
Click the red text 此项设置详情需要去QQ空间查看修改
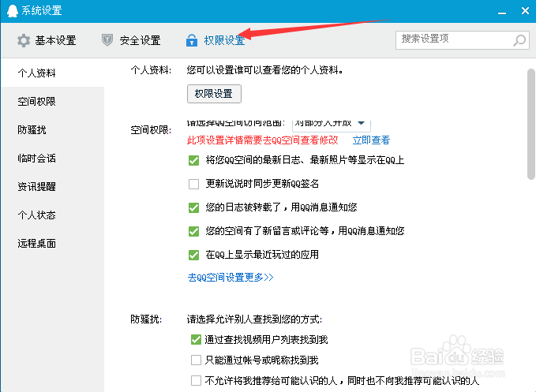coord(263,140)
